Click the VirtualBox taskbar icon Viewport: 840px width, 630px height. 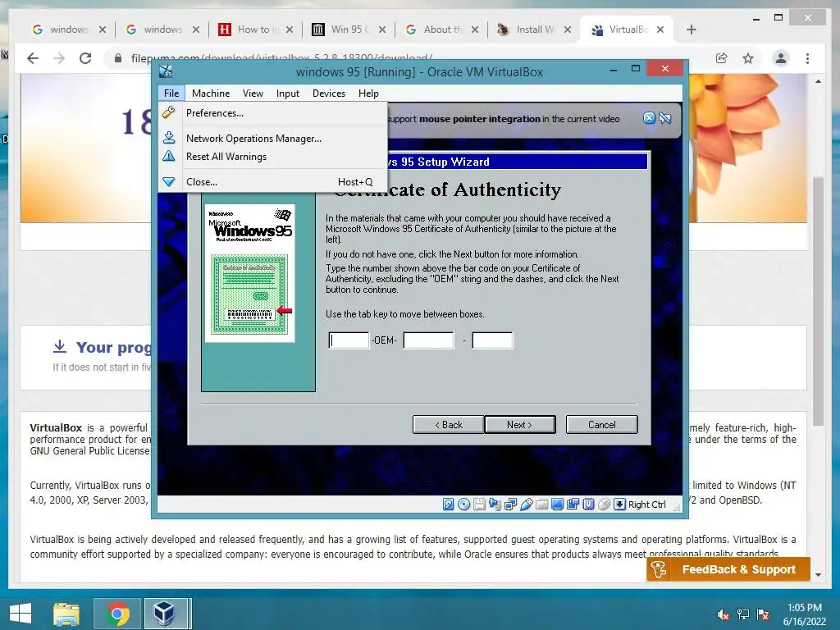click(164, 614)
